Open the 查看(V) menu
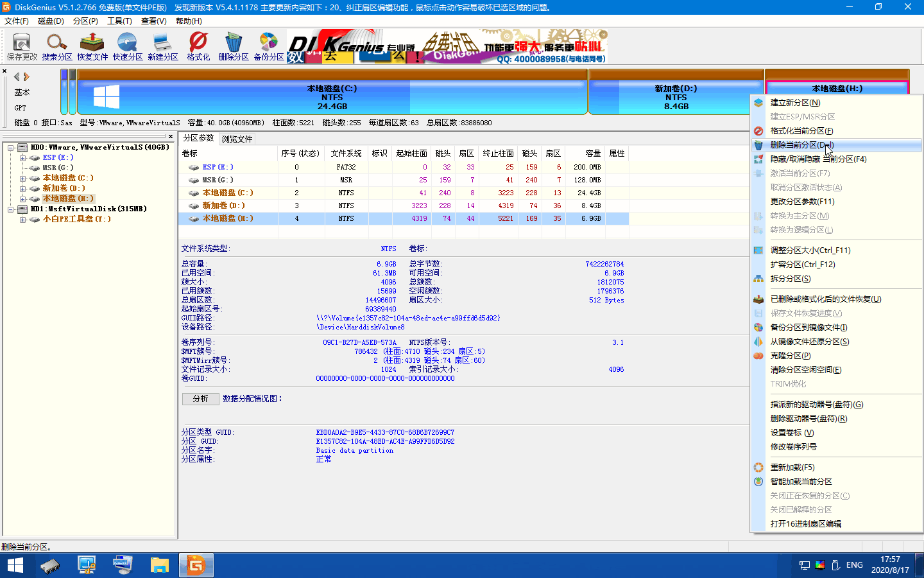924x578 pixels. pos(154,21)
